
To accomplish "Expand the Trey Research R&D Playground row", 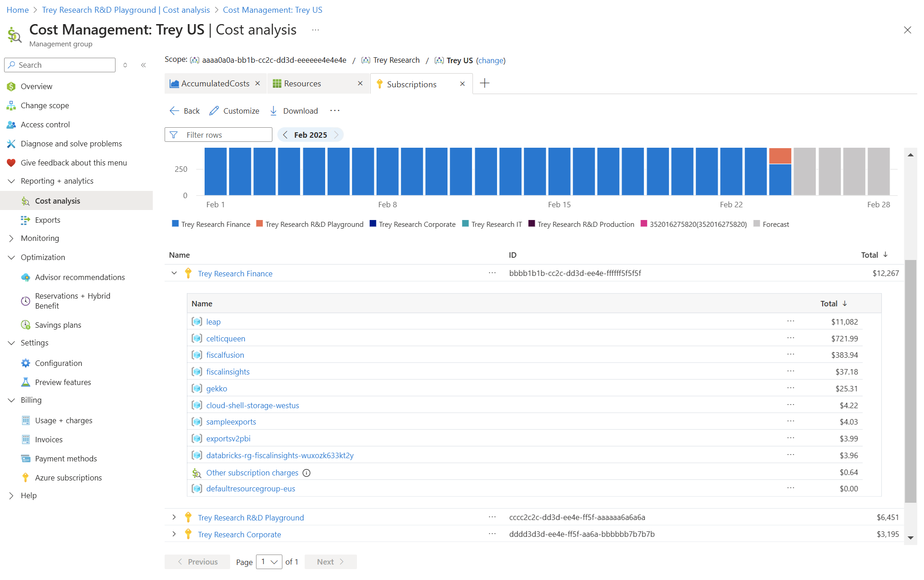I will pos(174,517).
